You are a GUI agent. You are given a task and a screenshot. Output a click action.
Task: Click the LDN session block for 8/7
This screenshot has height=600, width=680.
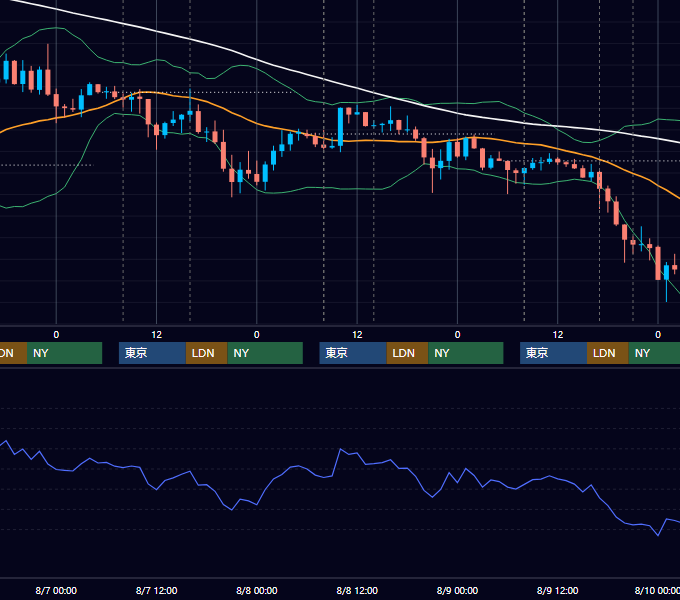(x=206, y=353)
